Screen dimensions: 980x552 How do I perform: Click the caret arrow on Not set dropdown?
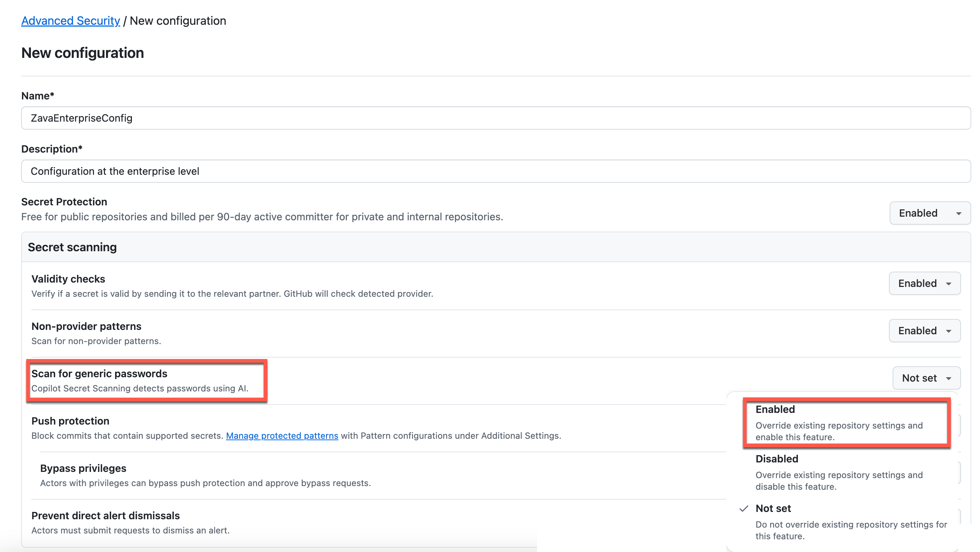point(948,379)
